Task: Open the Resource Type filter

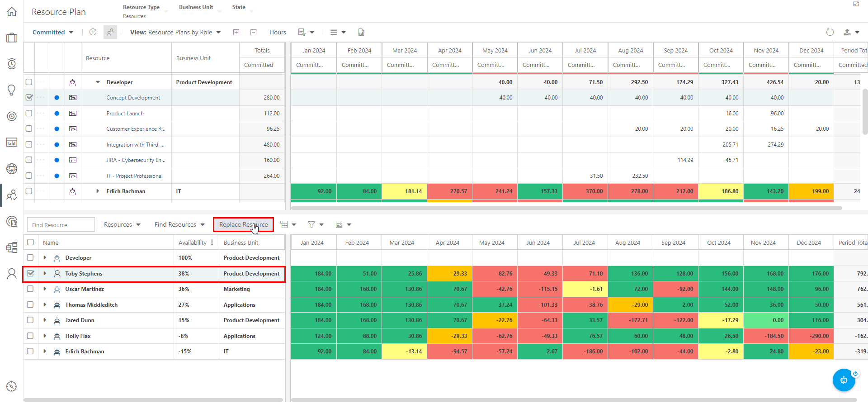Action: (x=145, y=11)
